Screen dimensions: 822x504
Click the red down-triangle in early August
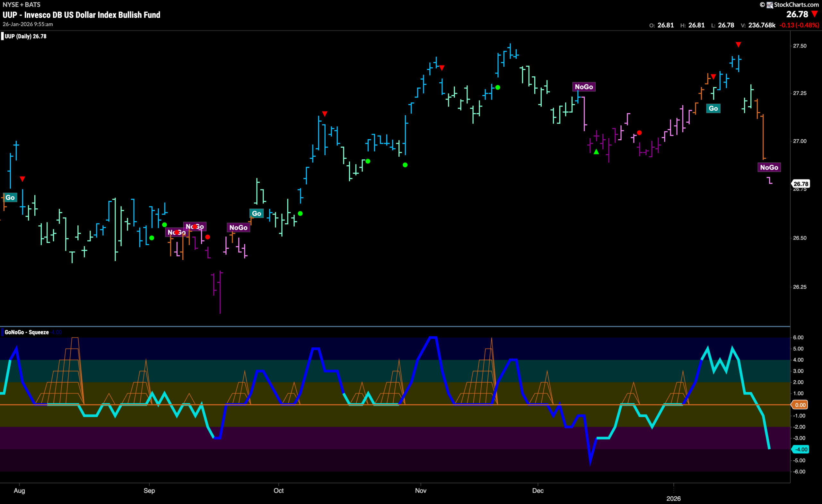pos(22,179)
